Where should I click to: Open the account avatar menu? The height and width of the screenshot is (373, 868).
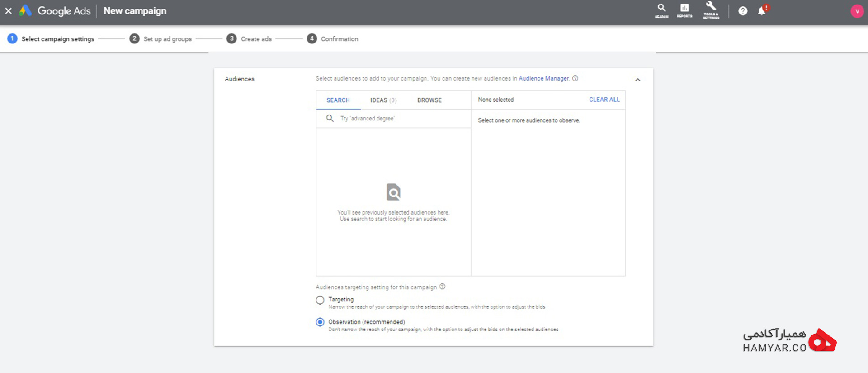click(x=857, y=11)
